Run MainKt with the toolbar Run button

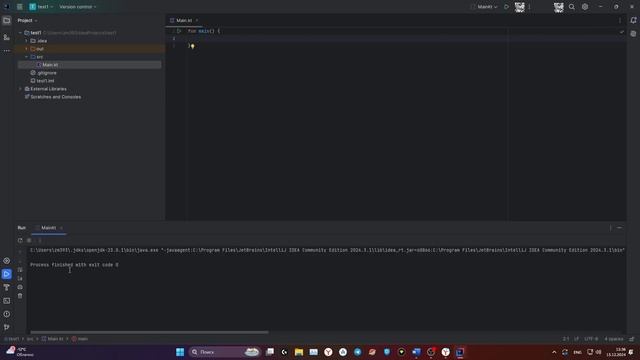pyautogui.click(x=507, y=7)
